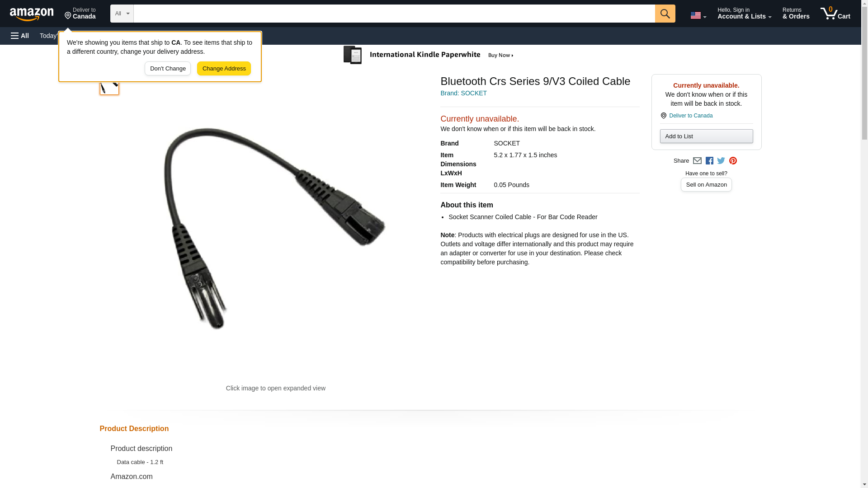
Task: Open Add to List dropdown
Action: [x=706, y=136]
